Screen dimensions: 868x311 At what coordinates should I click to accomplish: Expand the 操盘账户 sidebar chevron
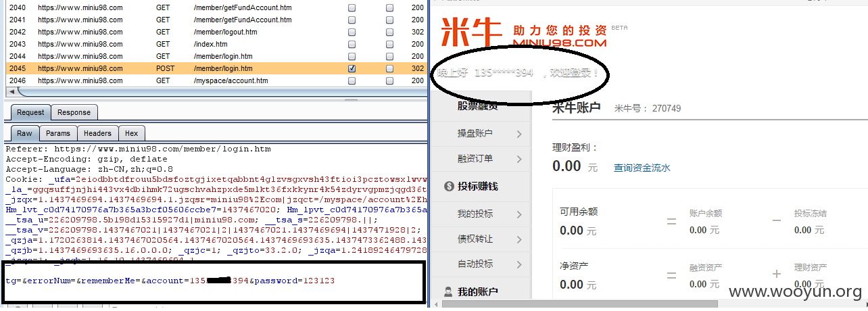pos(519,134)
